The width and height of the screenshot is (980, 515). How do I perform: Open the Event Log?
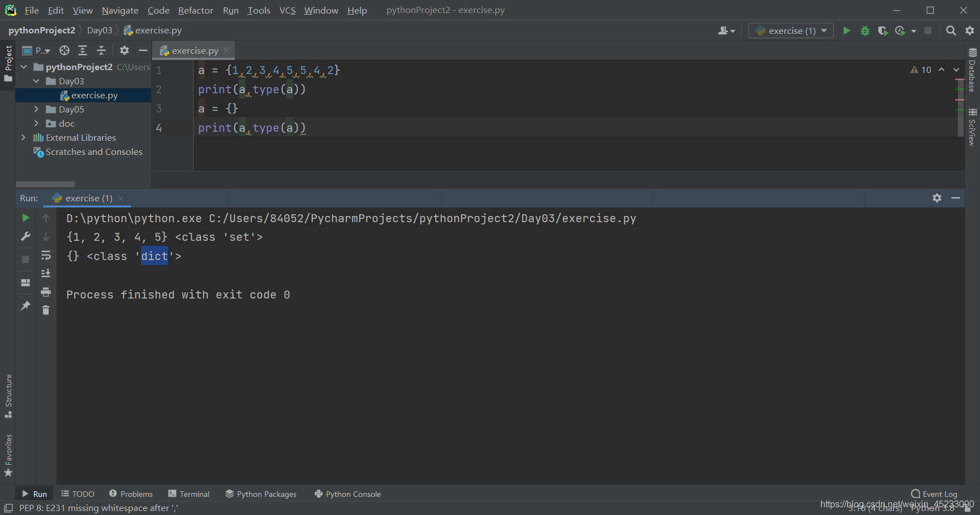click(x=934, y=494)
